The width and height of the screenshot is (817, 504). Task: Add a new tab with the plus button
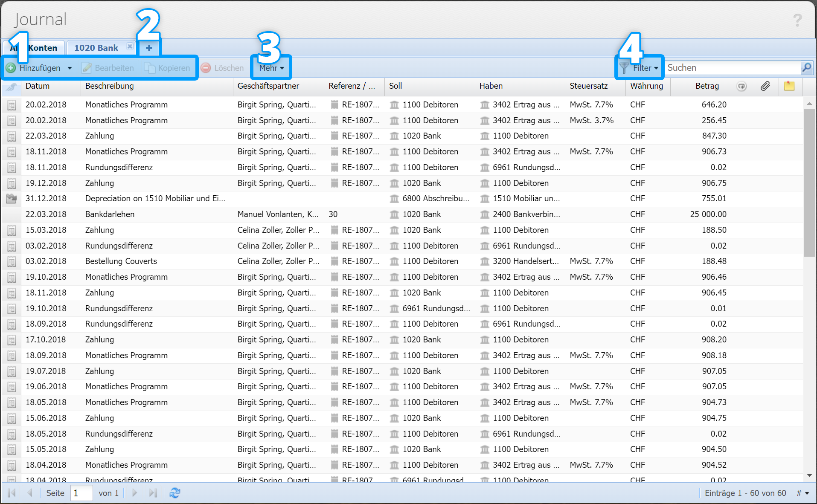[x=149, y=48]
